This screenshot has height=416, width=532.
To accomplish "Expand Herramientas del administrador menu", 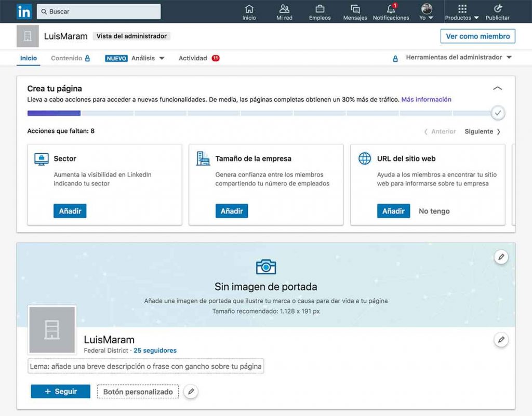I will (x=458, y=58).
